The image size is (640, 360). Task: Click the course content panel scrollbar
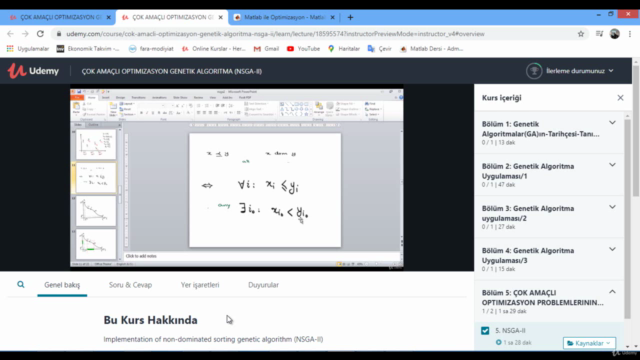click(627, 218)
